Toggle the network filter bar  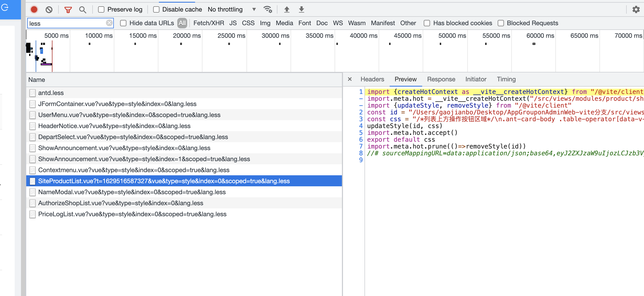click(68, 9)
